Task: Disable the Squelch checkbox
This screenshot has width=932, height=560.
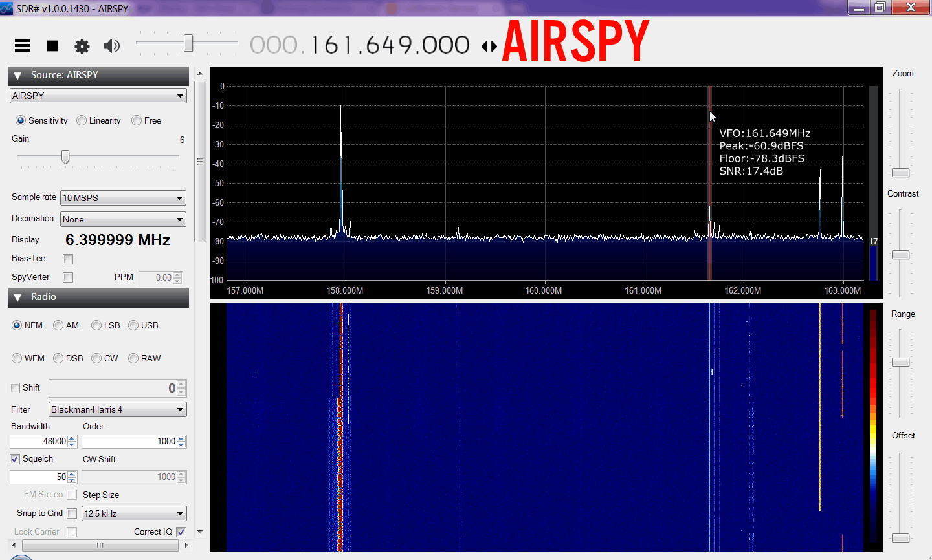Action: (x=15, y=459)
